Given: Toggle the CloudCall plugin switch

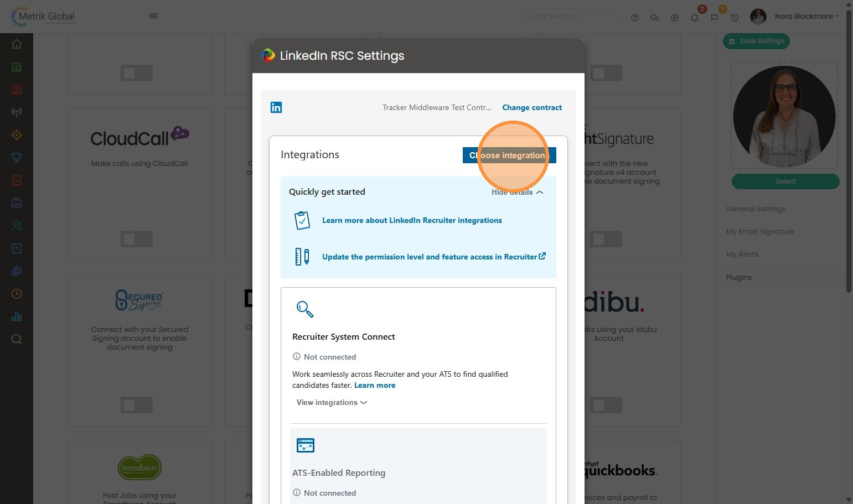Looking at the screenshot, I should pyautogui.click(x=136, y=239).
